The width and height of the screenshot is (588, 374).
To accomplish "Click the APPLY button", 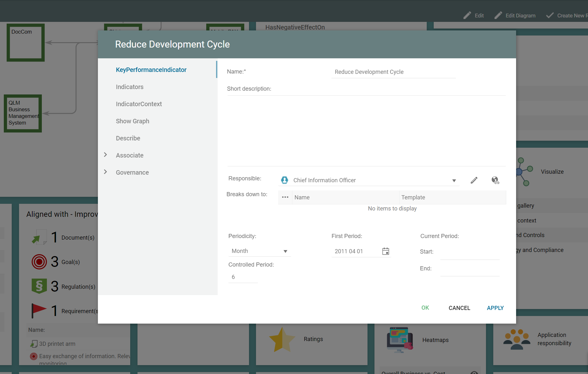I will tap(495, 308).
